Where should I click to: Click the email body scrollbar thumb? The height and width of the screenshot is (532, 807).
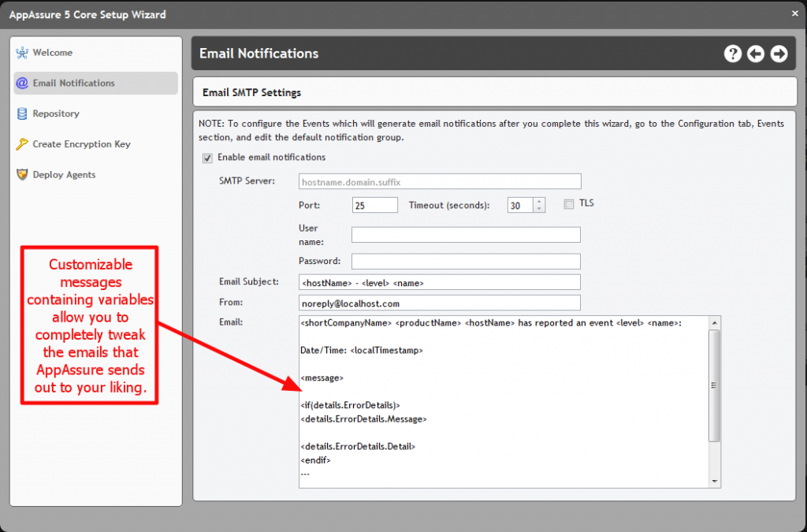(714, 385)
